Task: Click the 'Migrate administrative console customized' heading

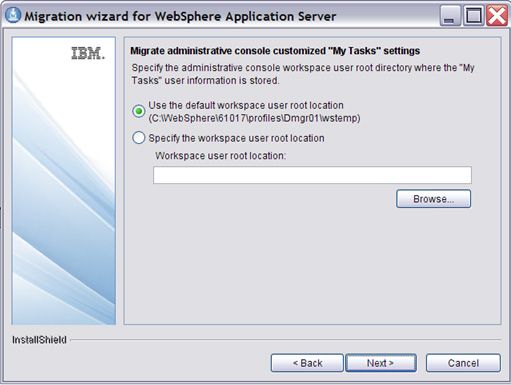Action: (275, 51)
